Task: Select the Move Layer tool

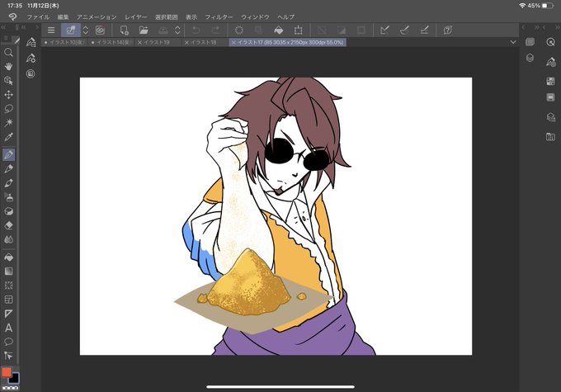Action: 8,95
